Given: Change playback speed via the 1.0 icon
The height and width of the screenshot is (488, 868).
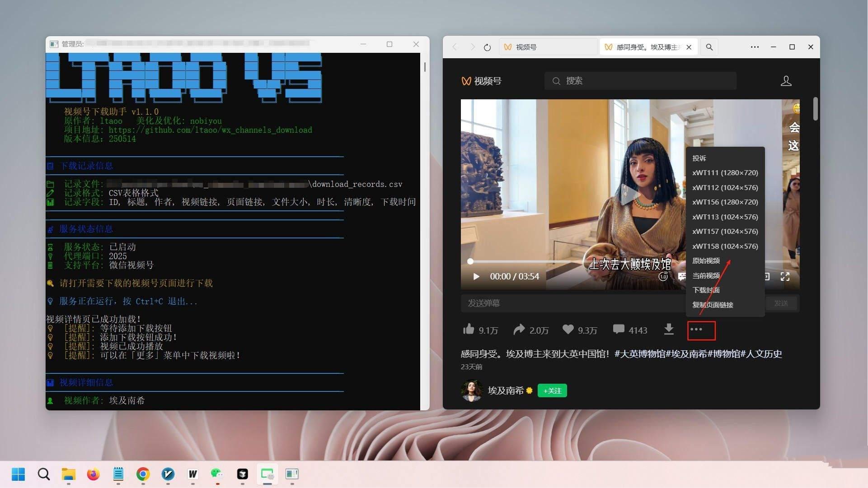Looking at the screenshot, I should pyautogui.click(x=663, y=276).
